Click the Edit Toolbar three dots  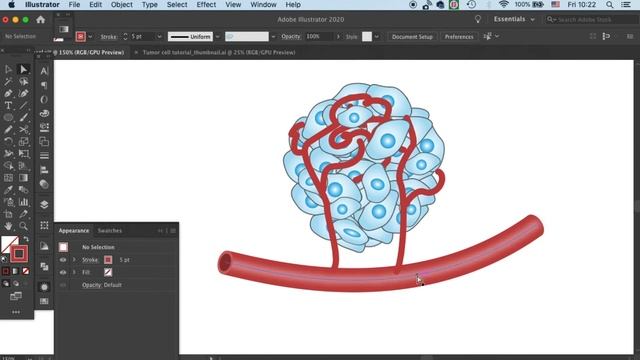[16, 312]
